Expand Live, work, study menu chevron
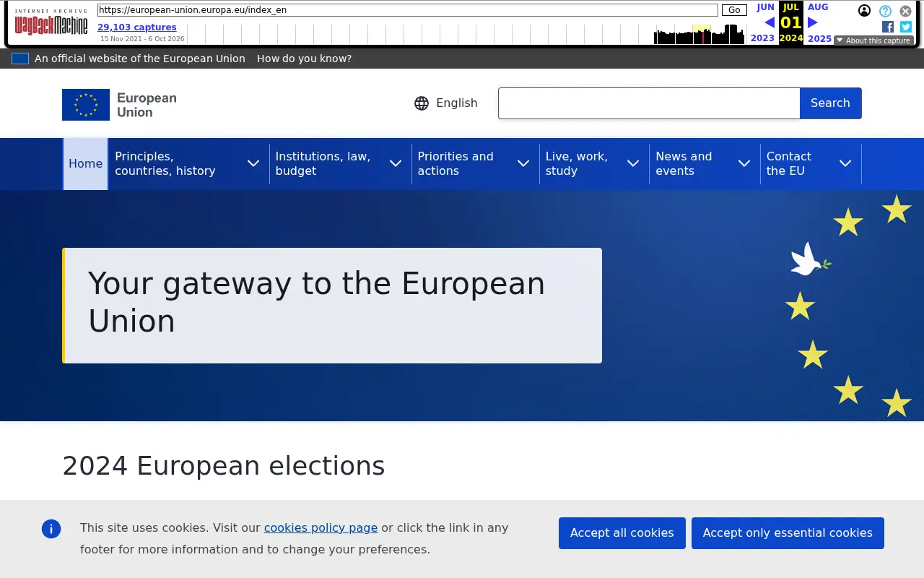924x578 pixels. tap(633, 163)
